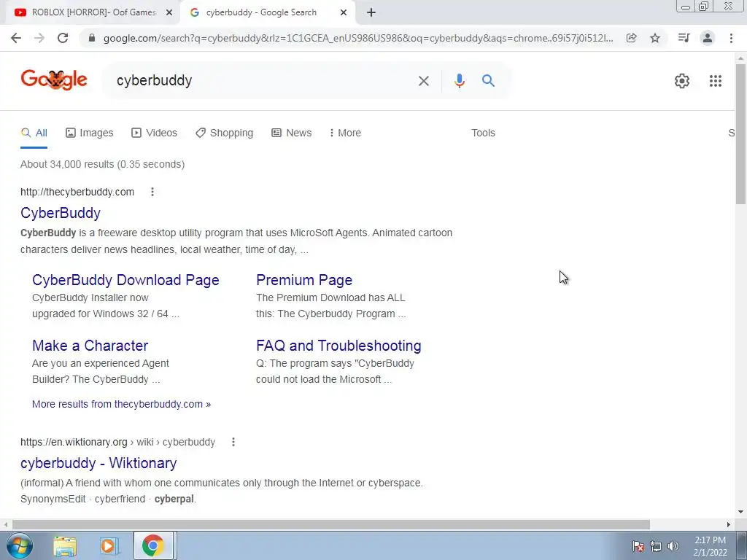Image resolution: width=747 pixels, height=560 pixels.
Task: Open the media control icon in toolbar
Action: pos(684,38)
